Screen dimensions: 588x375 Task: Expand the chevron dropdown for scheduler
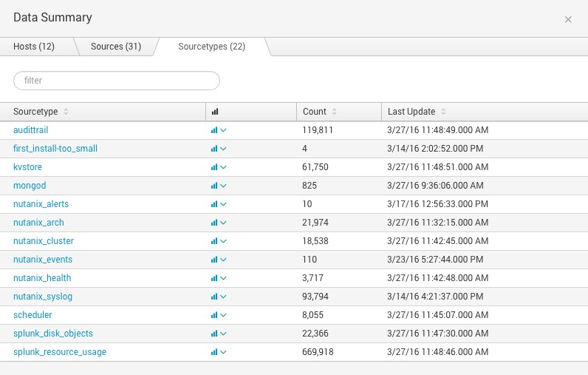tap(223, 315)
